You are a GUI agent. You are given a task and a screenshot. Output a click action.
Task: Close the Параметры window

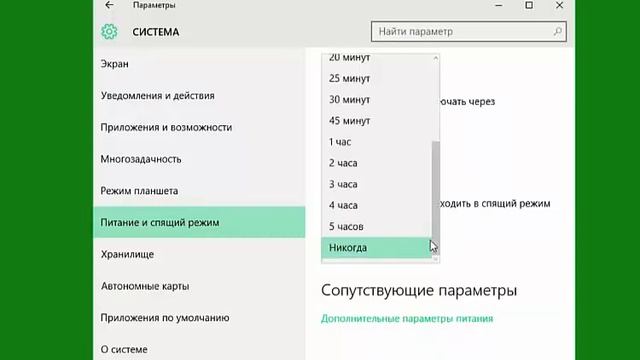pos(559,5)
